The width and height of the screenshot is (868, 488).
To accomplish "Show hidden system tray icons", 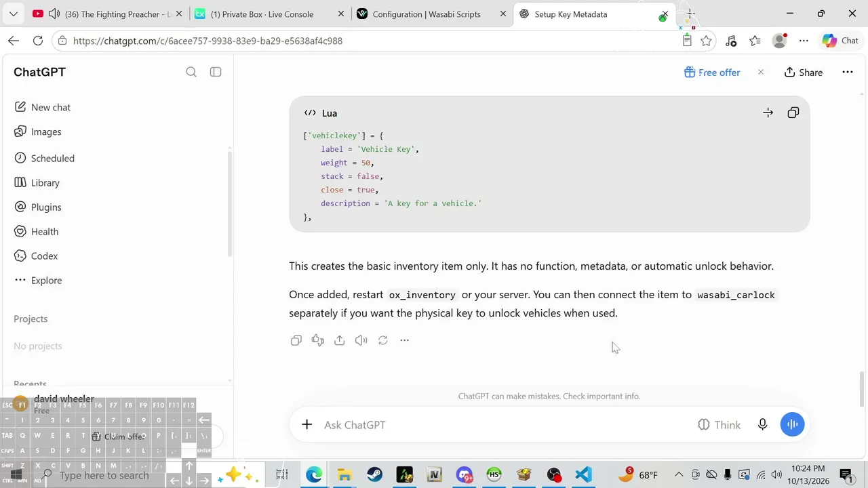I will [679, 474].
